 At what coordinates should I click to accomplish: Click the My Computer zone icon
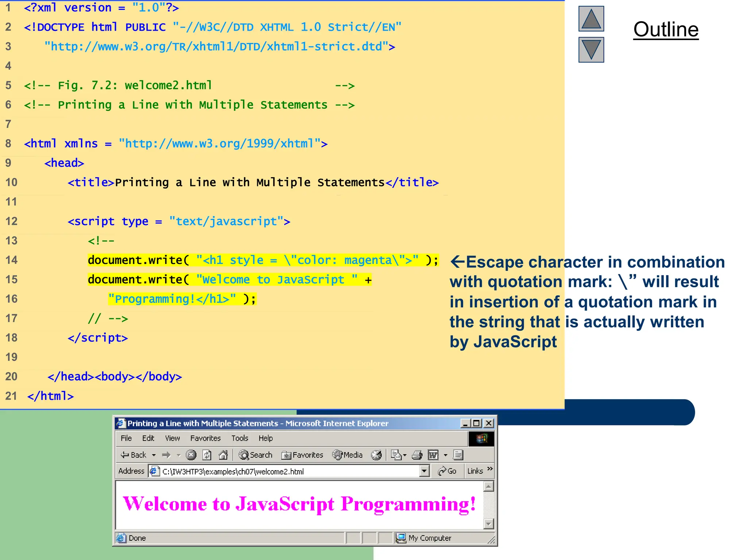pos(401,538)
